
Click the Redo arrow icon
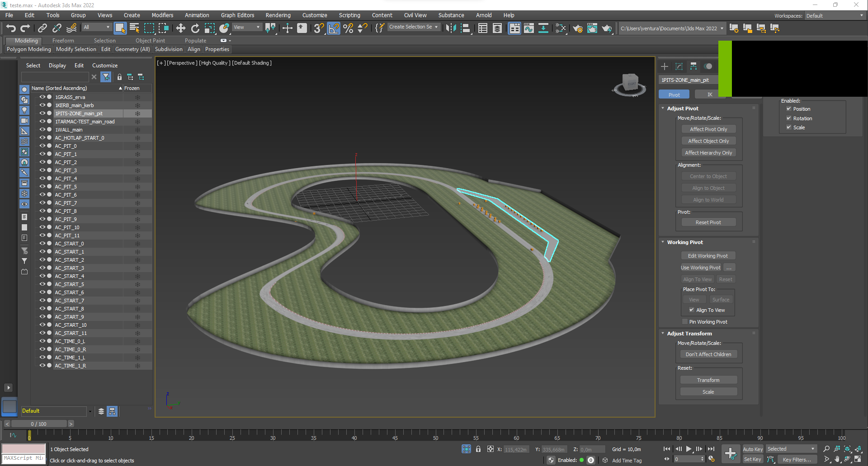click(25, 28)
